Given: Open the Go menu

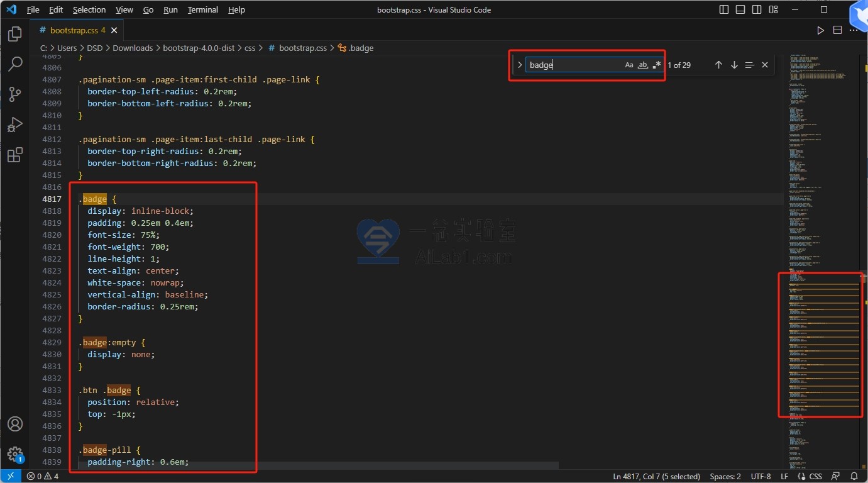Looking at the screenshot, I should click(x=148, y=10).
